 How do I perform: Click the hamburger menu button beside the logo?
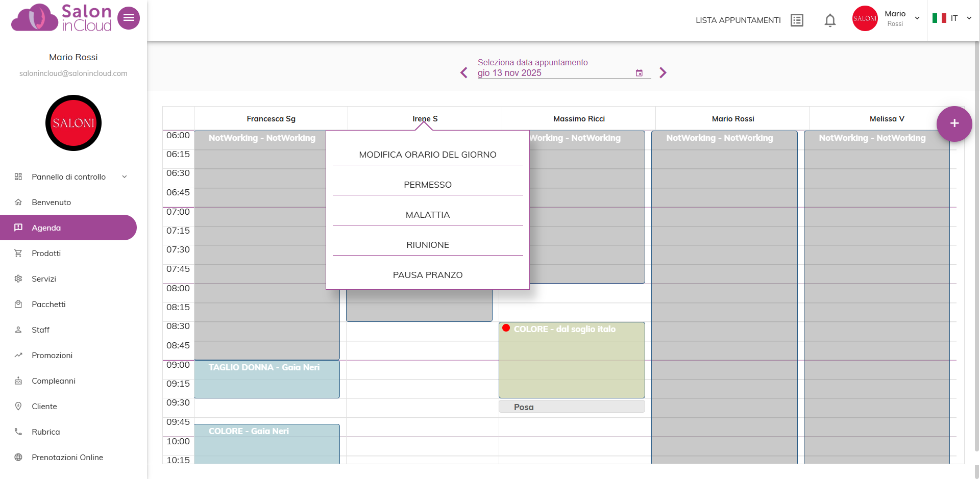(x=129, y=18)
